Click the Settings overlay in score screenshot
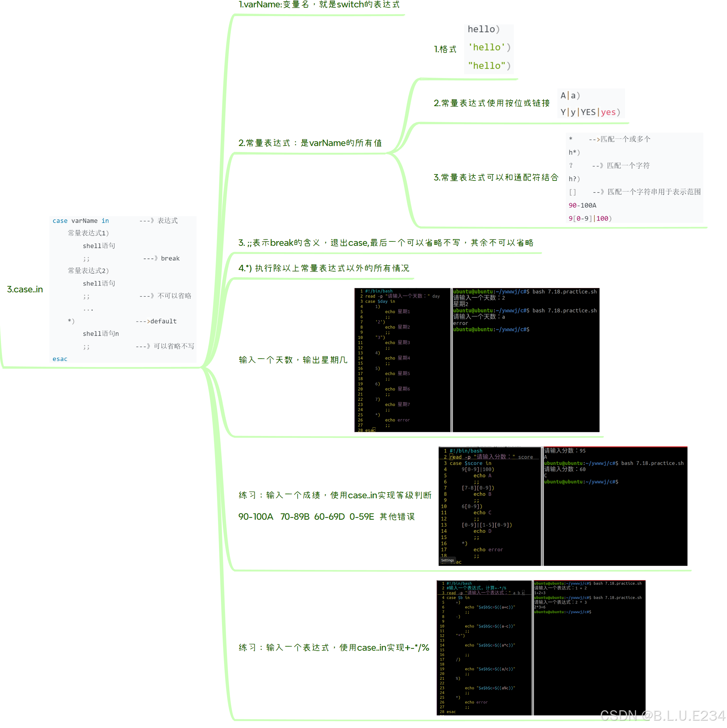Viewport: 727px width, 728px height. point(447,560)
